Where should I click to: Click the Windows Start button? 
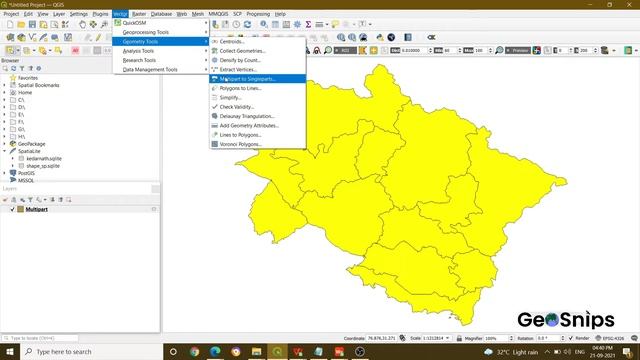[10, 351]
